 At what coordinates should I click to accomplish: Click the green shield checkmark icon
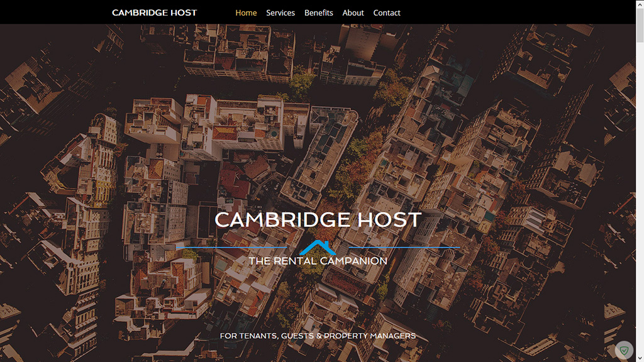(x=624, y=351)
